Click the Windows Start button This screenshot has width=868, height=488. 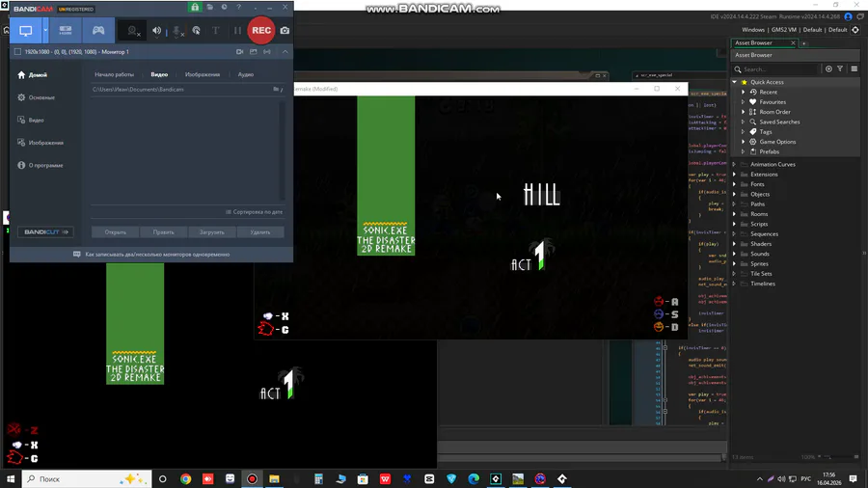point(11,478)
